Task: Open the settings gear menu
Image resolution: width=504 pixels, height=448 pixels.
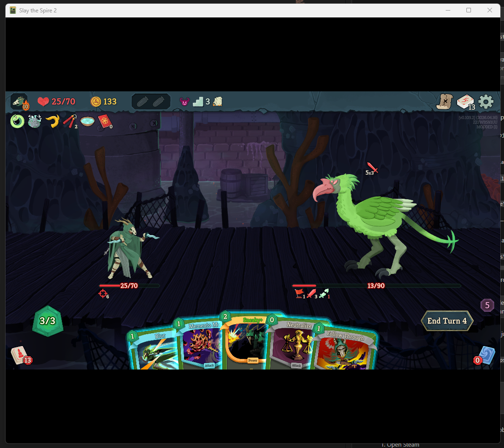Action: pyautogui.click(x=486, y=101)
